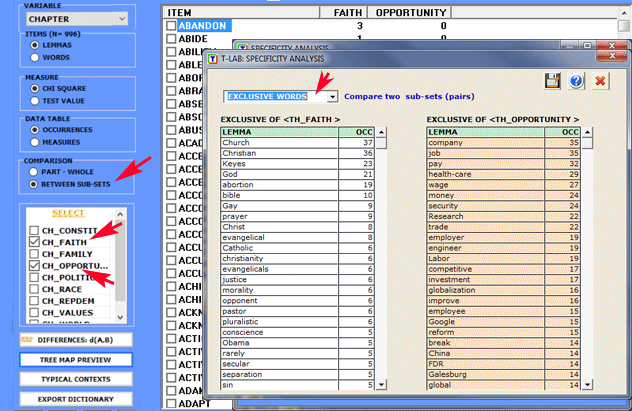Select the abortion lemma row
This screenshot has height=411, width=632.
coord(297,185)
